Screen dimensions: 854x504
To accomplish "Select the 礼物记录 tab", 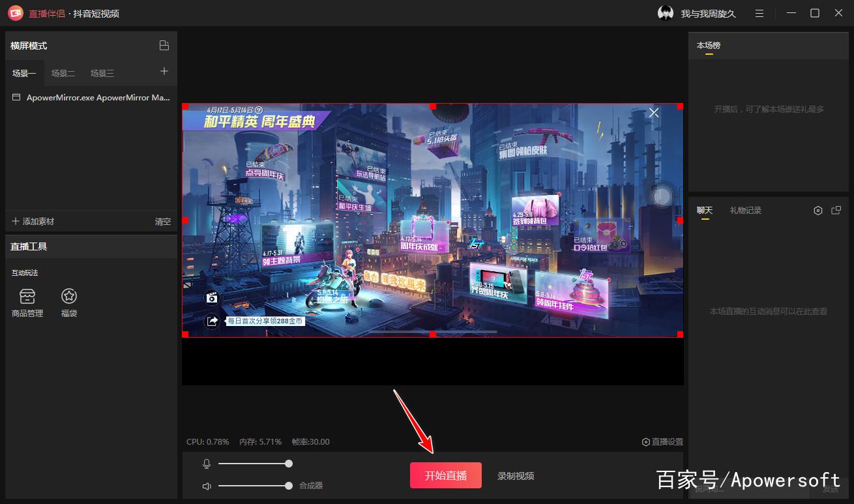I will coord(746,210).
